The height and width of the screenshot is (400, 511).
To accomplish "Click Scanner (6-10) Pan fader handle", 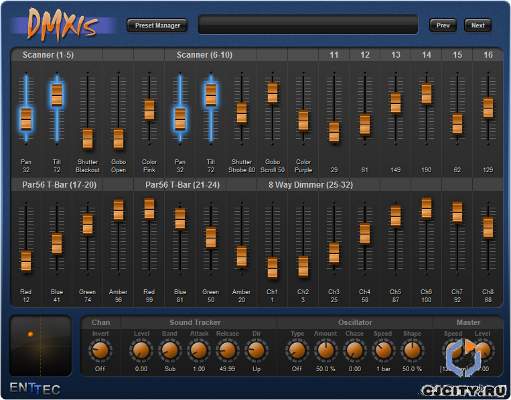I will [180, 119].
